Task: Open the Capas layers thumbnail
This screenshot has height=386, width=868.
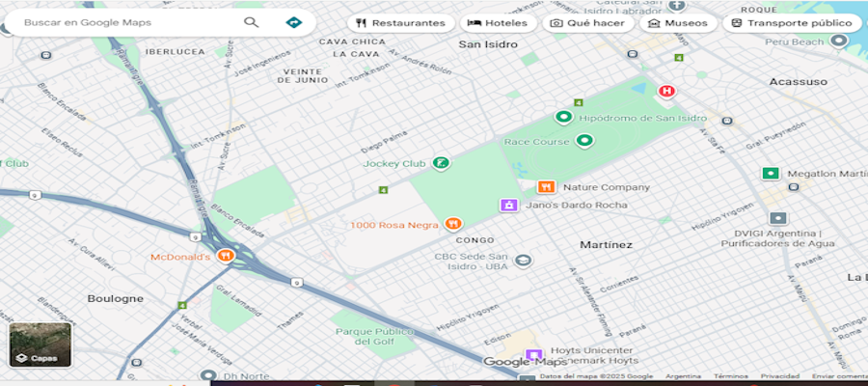Action: click(x=41, y=345)
